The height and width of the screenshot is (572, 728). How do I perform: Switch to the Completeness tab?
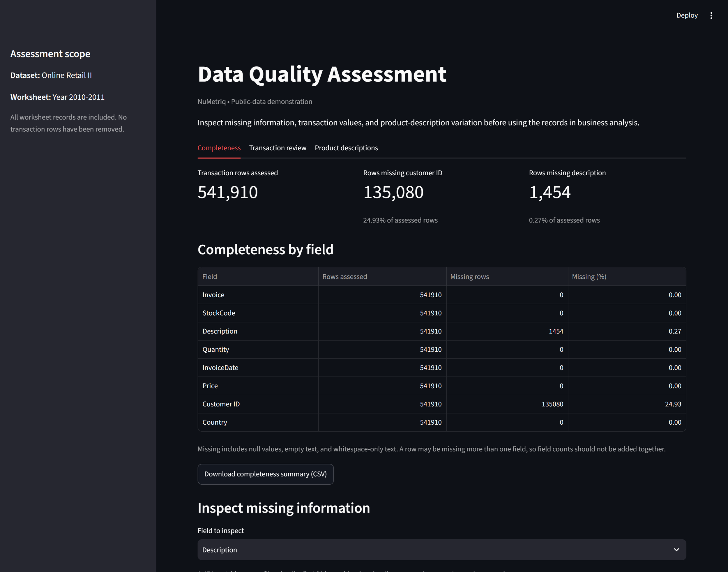pyautogui.click(x=219, y=148)
